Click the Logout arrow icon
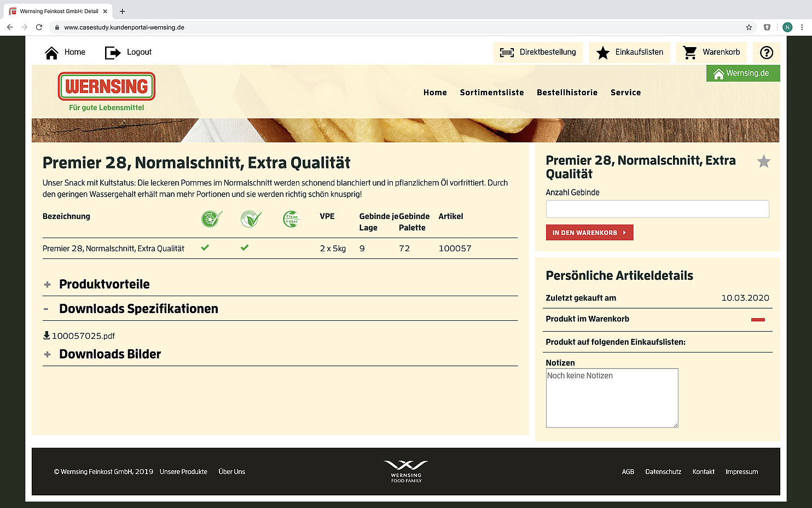Image resolution: width=812 pixels, height=508 pixels. [x=113, y=53]
